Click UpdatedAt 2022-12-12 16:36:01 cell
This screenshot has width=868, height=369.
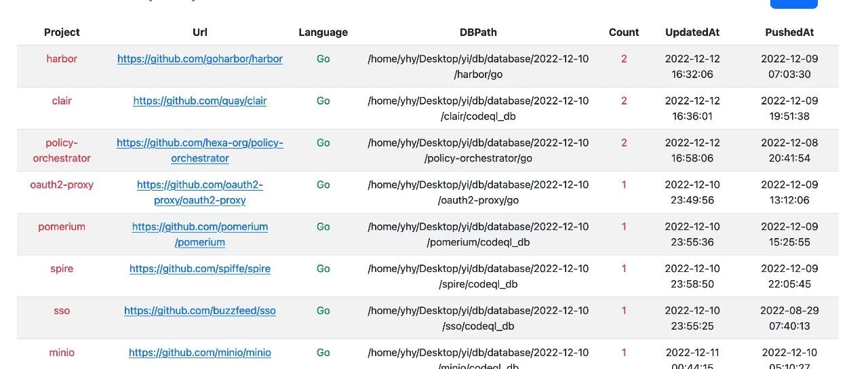pos(692,109)
